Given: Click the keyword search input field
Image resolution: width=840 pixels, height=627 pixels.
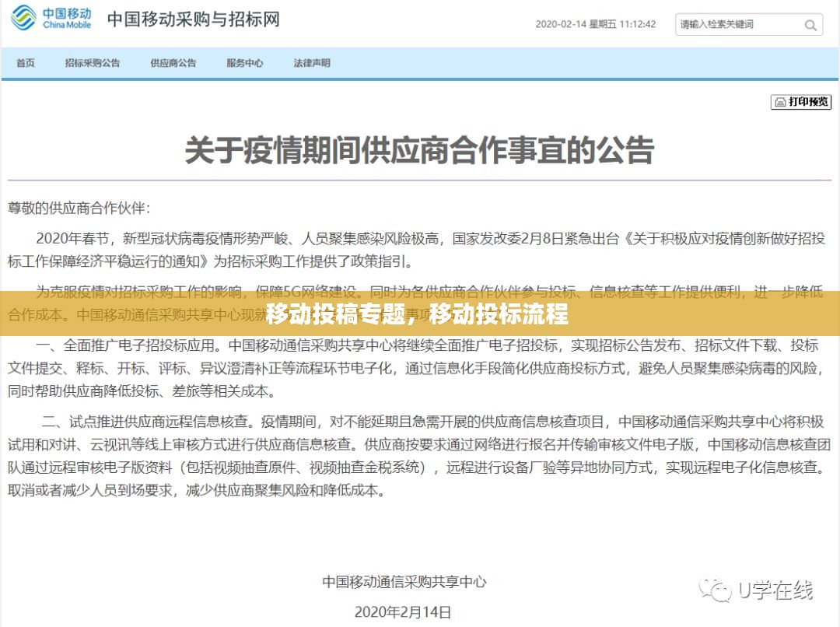Looking at the screenshot, I should [749, 25].
